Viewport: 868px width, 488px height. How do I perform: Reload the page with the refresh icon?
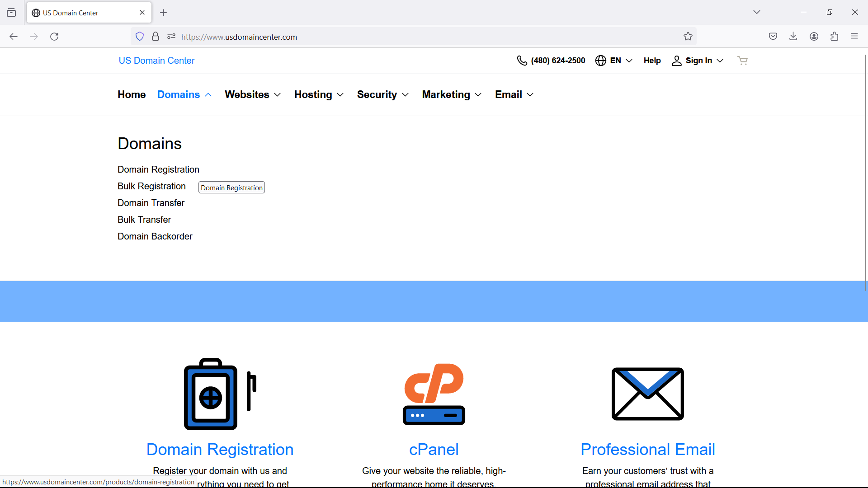tap(54, 37)
